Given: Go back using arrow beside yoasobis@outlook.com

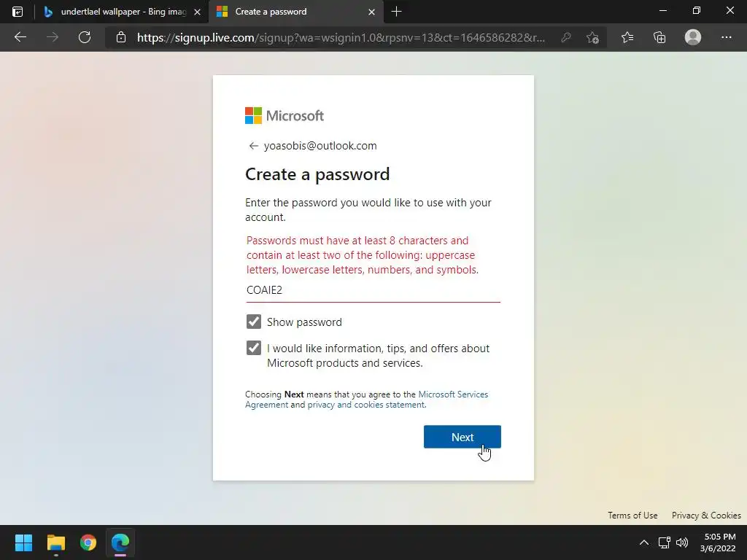Looking at the screenshot, I should (x=253, y=146).
